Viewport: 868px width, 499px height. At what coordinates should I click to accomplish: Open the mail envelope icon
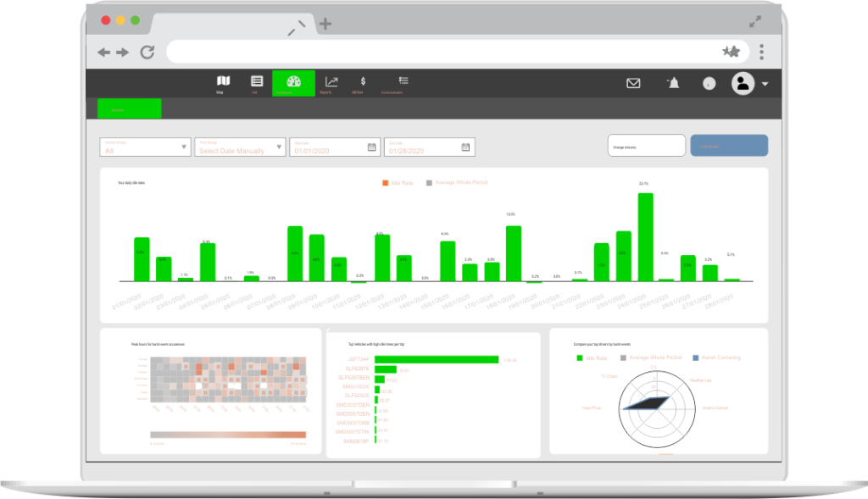coord(633,83)
